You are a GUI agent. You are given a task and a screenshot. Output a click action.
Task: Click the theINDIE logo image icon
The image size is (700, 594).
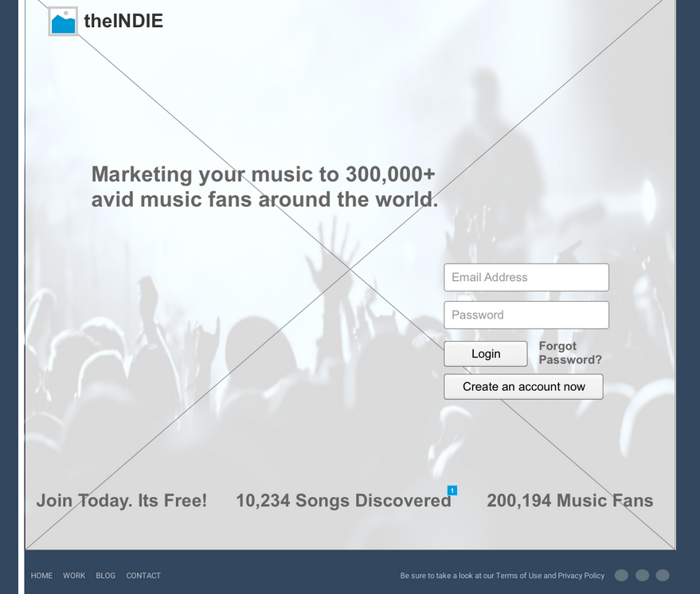coord(63,21)
